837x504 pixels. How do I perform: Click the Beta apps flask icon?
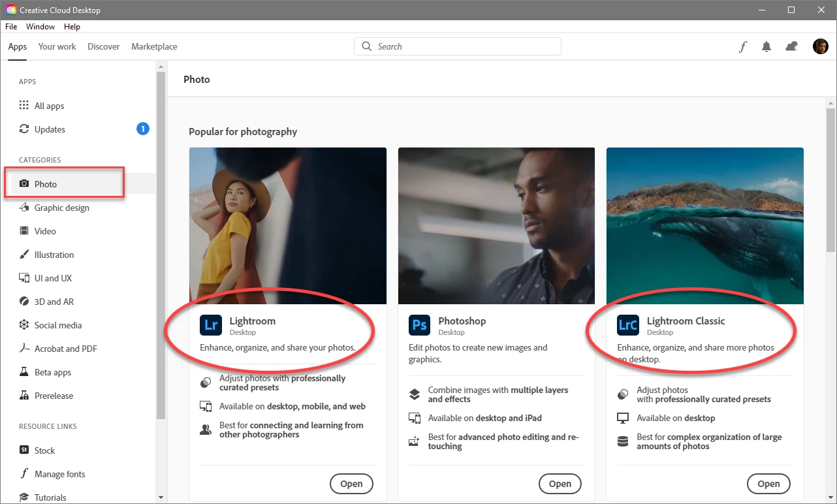(24, 372)
